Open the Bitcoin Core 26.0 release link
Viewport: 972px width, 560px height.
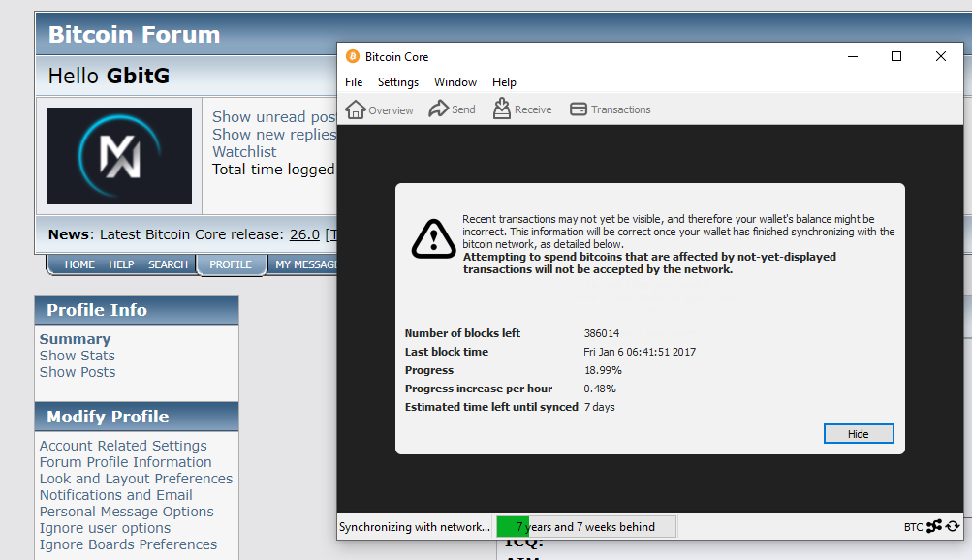[x=304, y=234]
